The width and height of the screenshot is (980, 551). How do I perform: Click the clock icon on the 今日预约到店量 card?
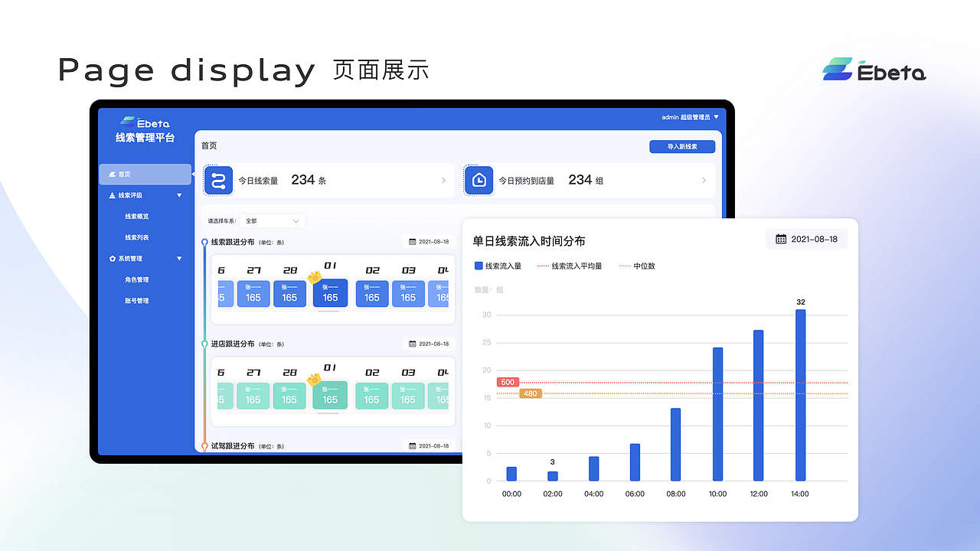[479, 180]
